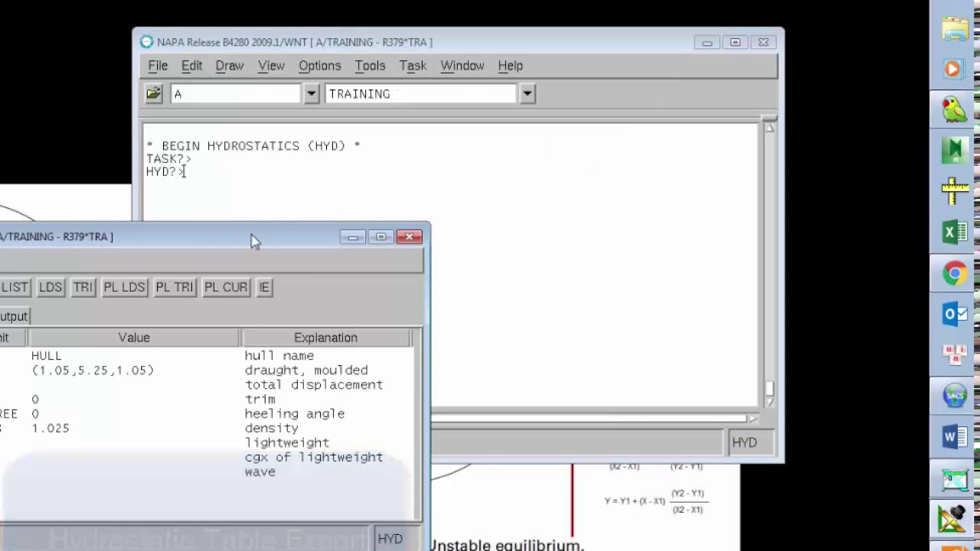Open the Tools menu
This screenshot has width=980, height=551.
tap(370, 66)
